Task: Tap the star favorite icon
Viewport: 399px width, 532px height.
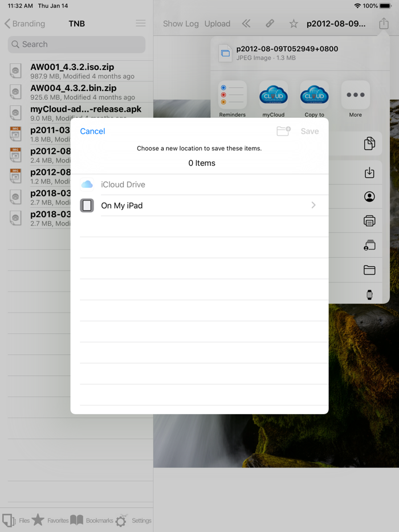Action: [294, 24]
